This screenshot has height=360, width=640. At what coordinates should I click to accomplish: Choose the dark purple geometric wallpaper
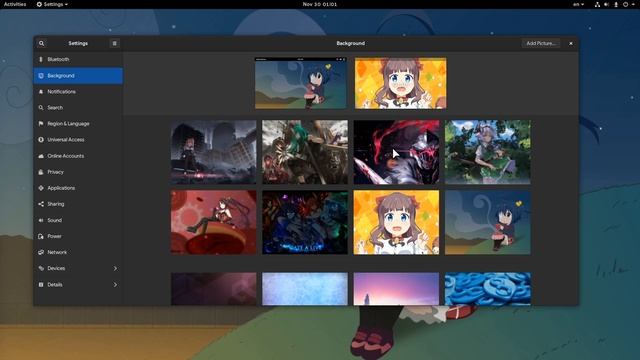[x=213, y=289]
